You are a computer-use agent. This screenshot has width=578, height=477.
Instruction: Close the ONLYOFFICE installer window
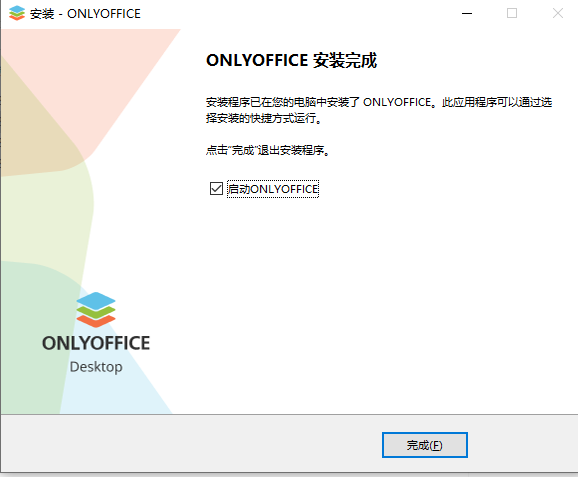(558, 14)
